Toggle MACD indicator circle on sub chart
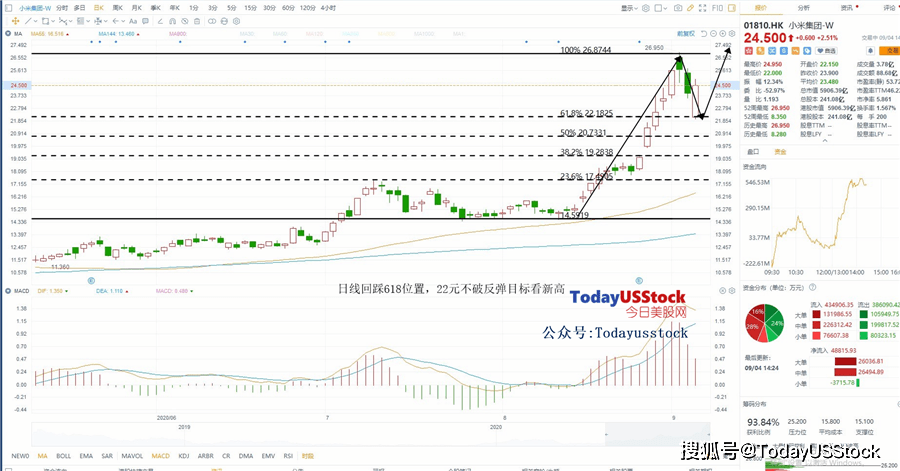 (8, 291)
